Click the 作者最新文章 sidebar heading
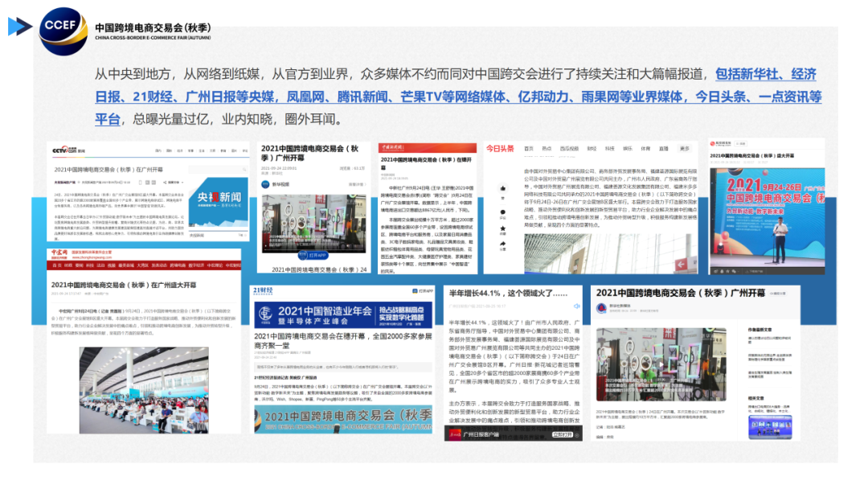Viewport: 868px width, 489px height. 759,330
